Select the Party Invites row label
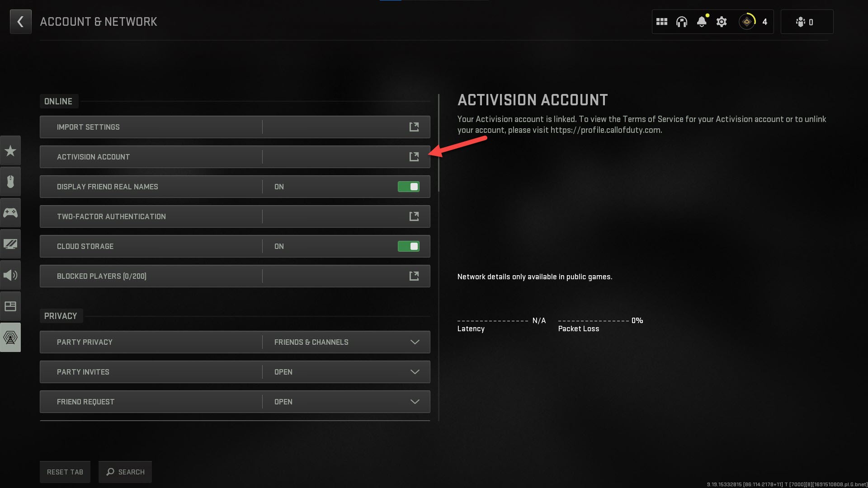868x488 pixels. 83,372
